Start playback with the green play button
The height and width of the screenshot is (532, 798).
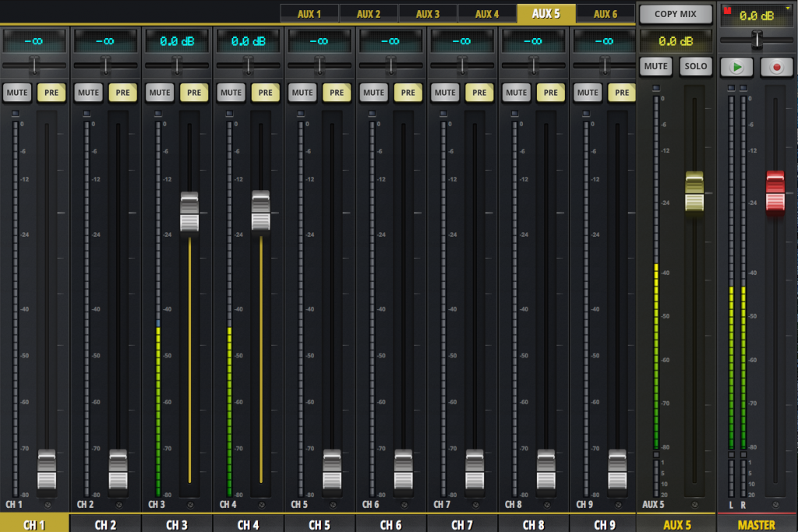pos(736,67)
